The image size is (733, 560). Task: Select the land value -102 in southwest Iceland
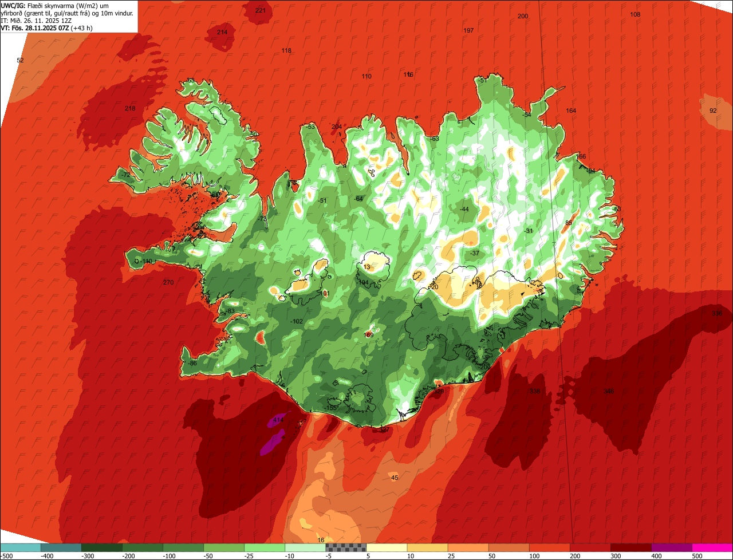297,321
